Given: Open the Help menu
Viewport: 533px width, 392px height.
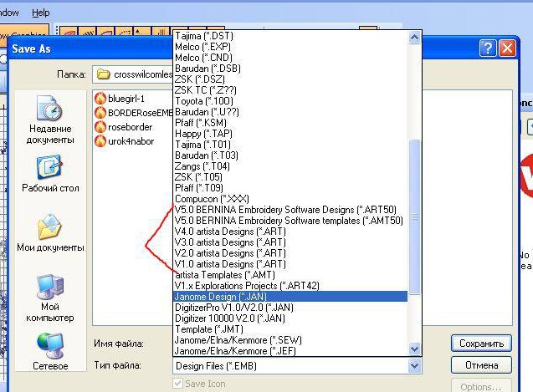Looking at the screenshot, I should coord(41,13).
